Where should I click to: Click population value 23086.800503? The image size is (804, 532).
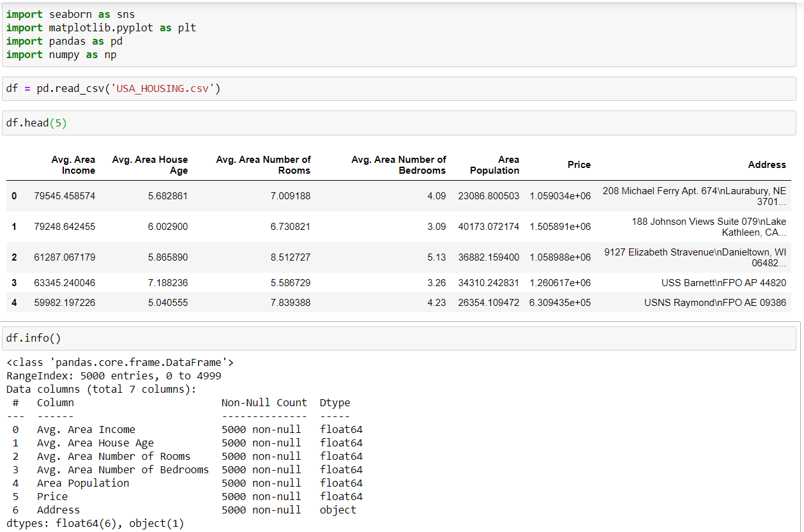(x=489, y=196)
